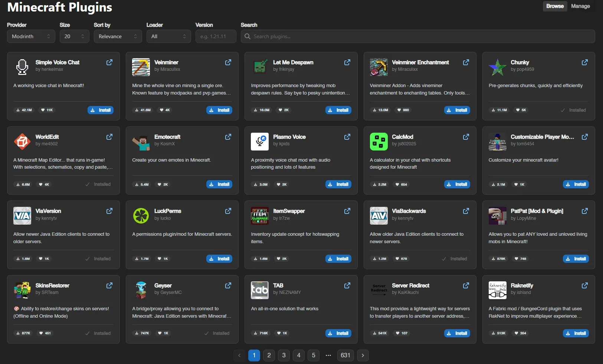Open external link for CalcMod

point(466,137)
